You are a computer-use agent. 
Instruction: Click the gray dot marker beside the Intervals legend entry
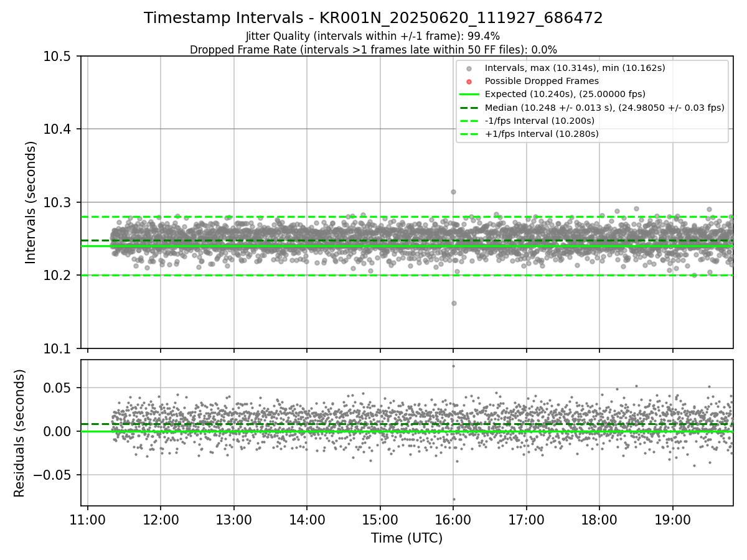tap(469, 68)
